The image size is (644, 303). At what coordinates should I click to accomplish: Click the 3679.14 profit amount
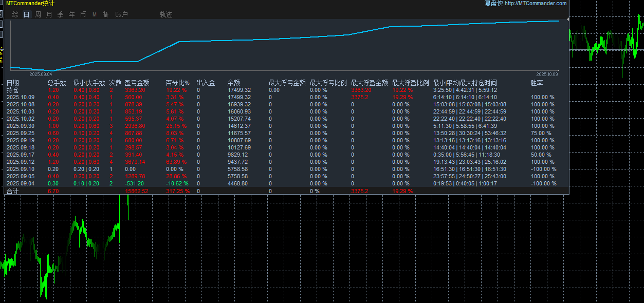click(135, 162)
